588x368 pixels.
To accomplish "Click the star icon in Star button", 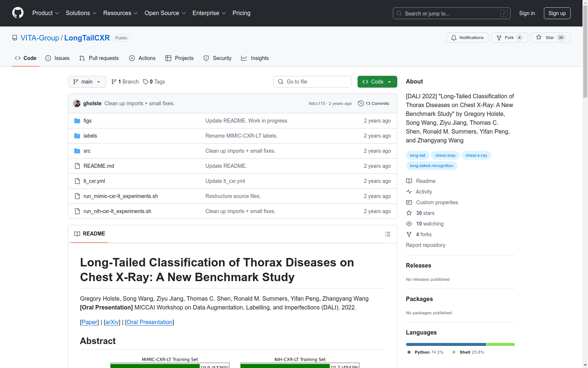I will coord(539,37).
